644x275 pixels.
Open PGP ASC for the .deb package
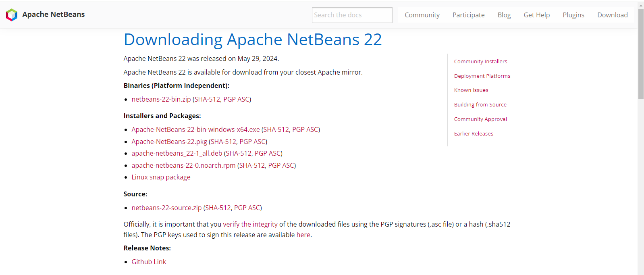point(268,153)
